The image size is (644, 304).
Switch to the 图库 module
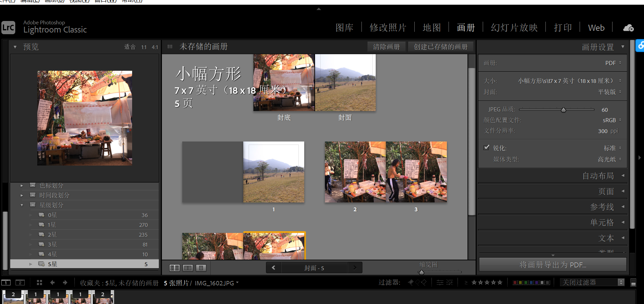click(x=345, y=28)
